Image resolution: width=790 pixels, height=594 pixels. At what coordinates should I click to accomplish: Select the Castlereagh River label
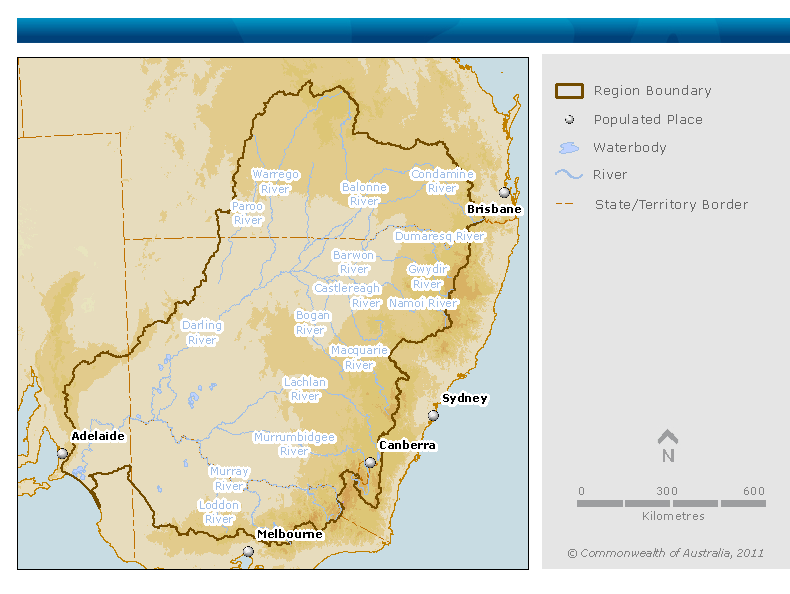[348, 295]
